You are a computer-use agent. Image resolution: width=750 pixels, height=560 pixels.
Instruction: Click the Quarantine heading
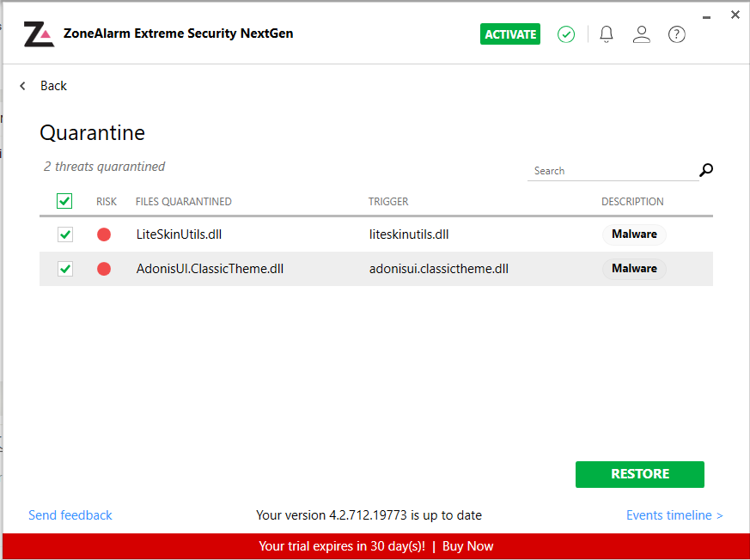(92, 132)
